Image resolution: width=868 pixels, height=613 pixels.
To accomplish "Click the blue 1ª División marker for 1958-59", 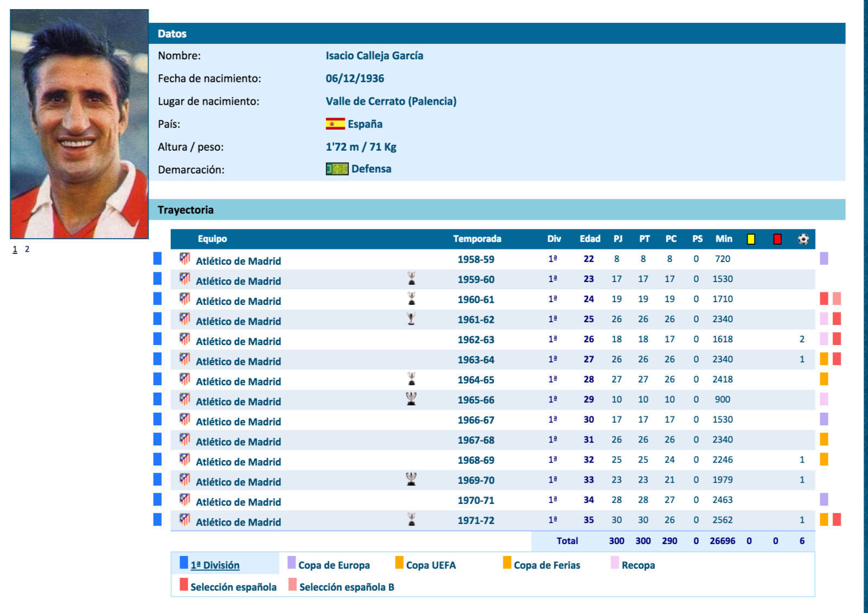I will 157,258.
